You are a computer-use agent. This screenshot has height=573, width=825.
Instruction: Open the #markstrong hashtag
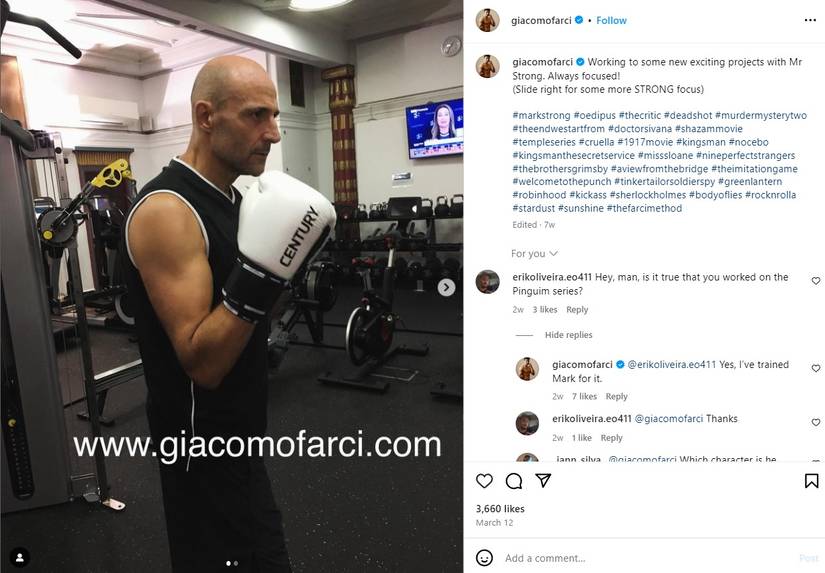coord(541,115)
